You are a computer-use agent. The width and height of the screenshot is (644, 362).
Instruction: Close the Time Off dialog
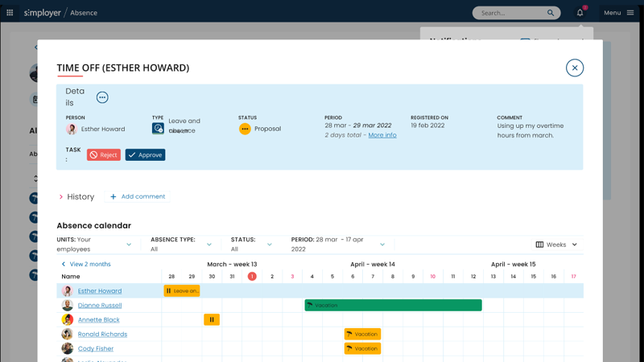(x=574, y=68)
